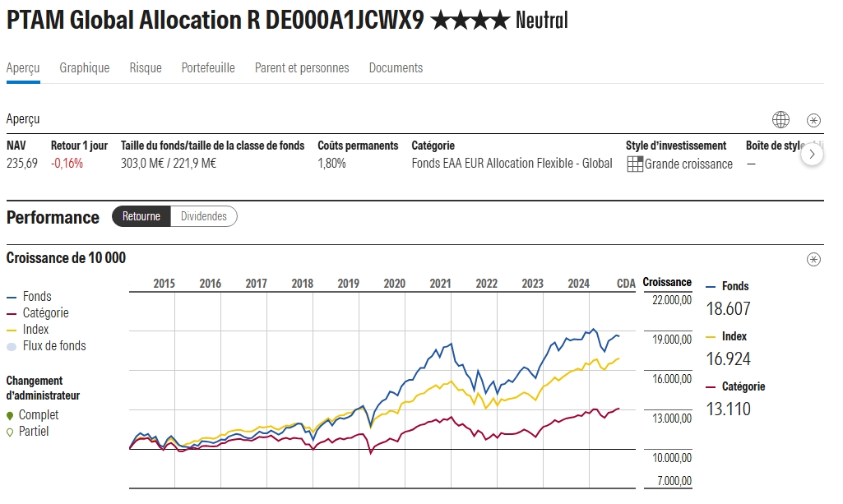Switch to the Risque tab

[x=146, y=68]
